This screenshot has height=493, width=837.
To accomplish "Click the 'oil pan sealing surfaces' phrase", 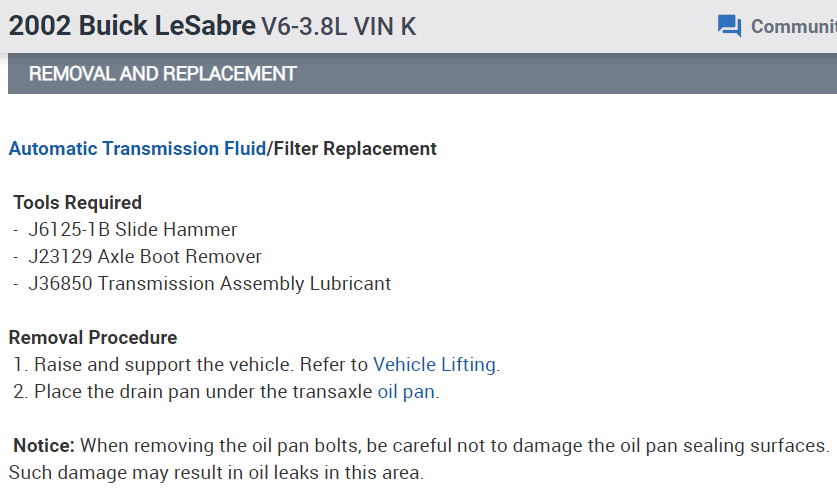I will (731, 445).
